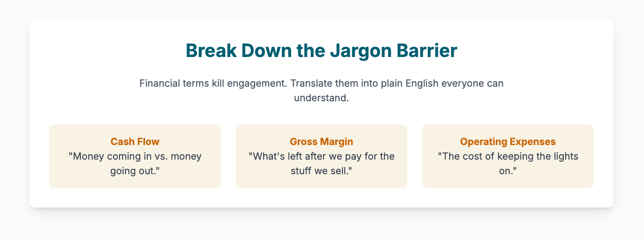Click the word "Flow" in the first card title
Screen dimensions: 644x239
(149, 141)
